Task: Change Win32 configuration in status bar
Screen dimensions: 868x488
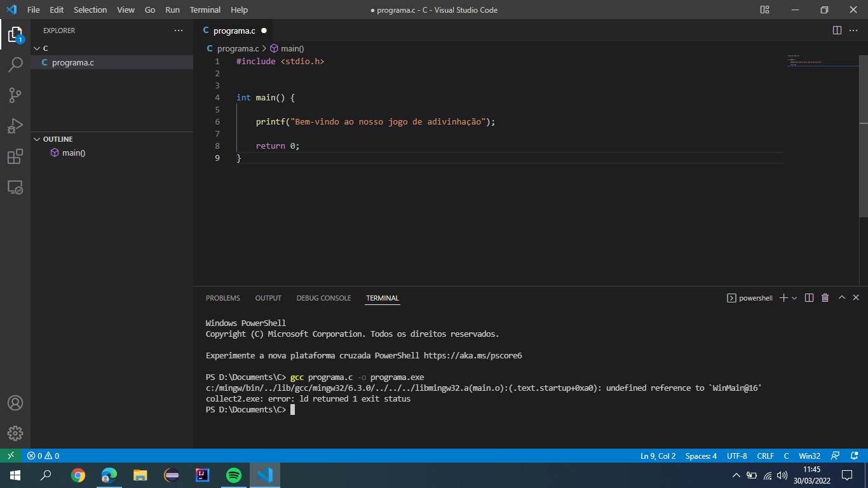Action: [x=810, y=456]
